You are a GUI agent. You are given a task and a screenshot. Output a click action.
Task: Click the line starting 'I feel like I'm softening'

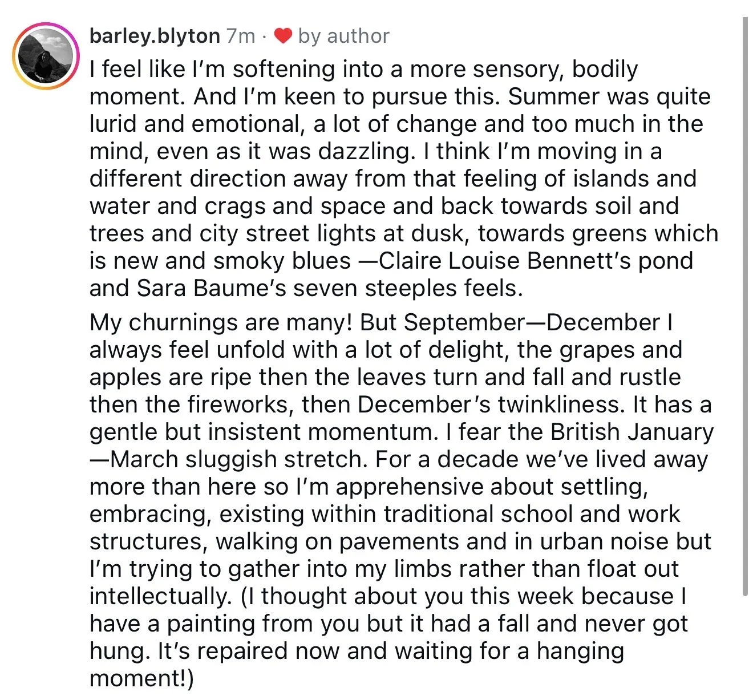(x=364, y=69)
